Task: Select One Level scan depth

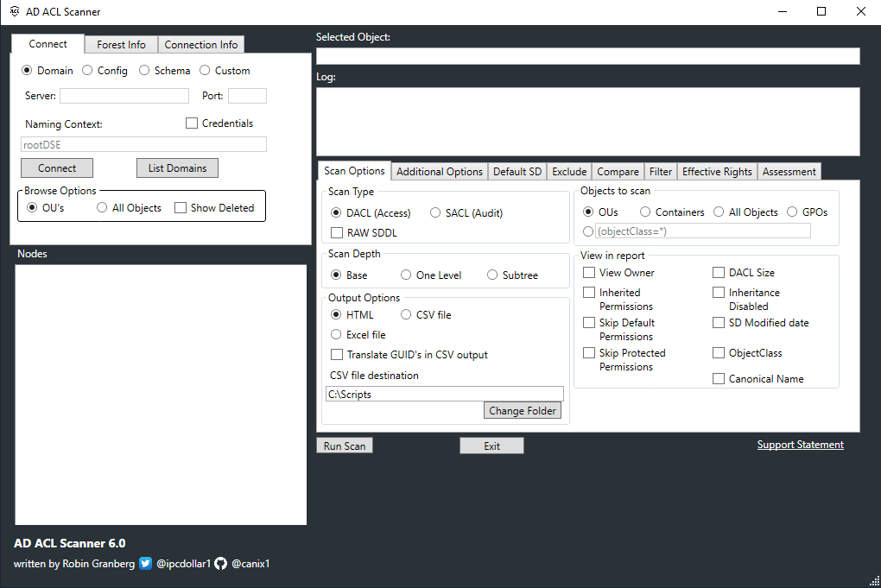Action: coord(406,275)
